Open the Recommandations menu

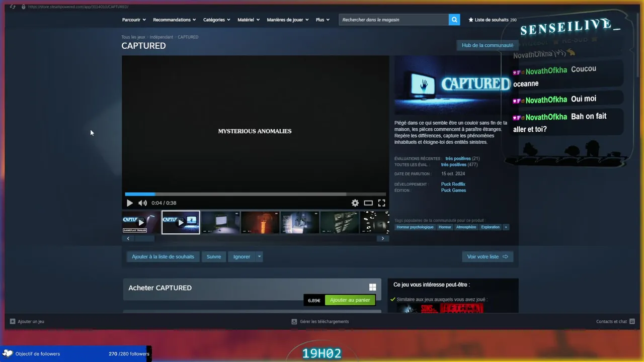175,20
